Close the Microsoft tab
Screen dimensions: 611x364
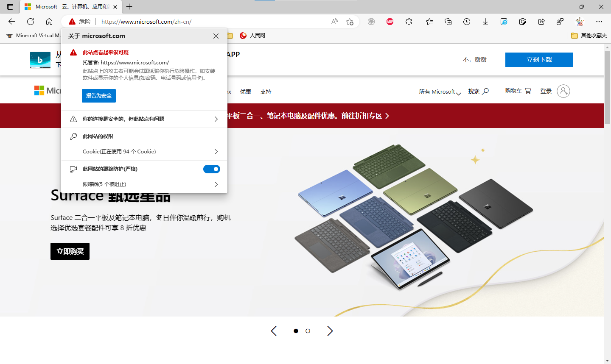[115, 7]
